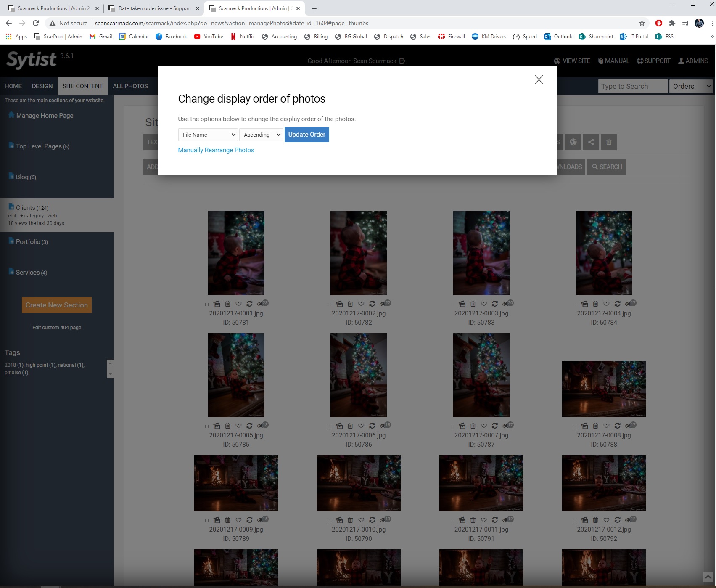Click the heart icon under 20201217-0007.jpg
The width and height of the screenshot is (716, 588).
tap(484, 426)
